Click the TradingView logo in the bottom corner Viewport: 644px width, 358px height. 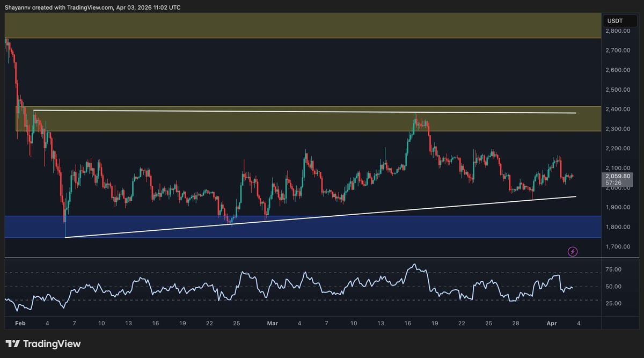click(x=43, y=343)
